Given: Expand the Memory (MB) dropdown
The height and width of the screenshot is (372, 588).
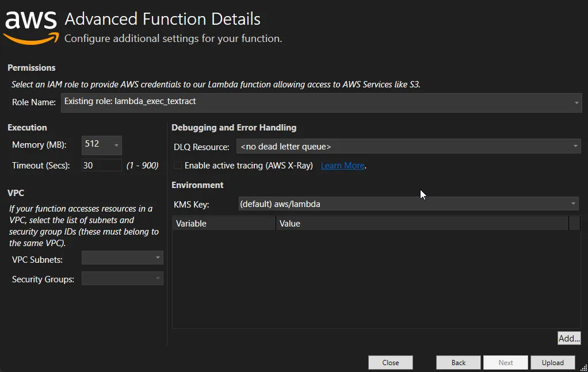Looking at the screenshot, I should click(102, 145).
